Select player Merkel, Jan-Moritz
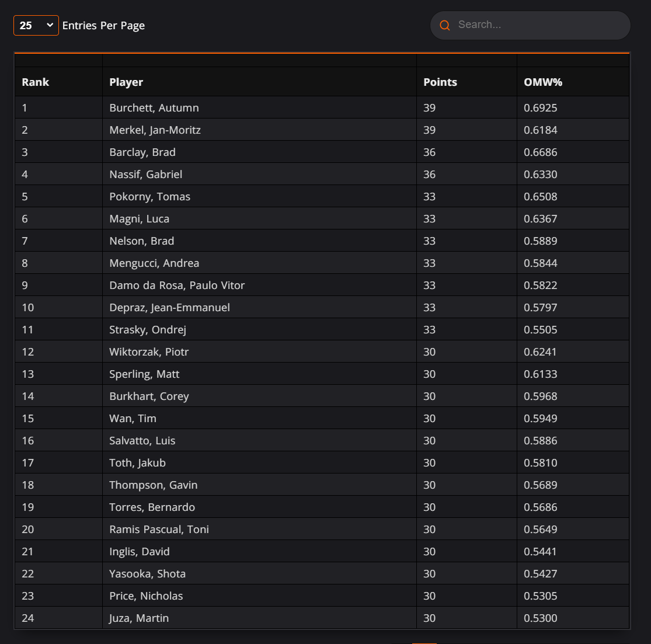Viewport: 651px width, 644px height. [155, 130]
